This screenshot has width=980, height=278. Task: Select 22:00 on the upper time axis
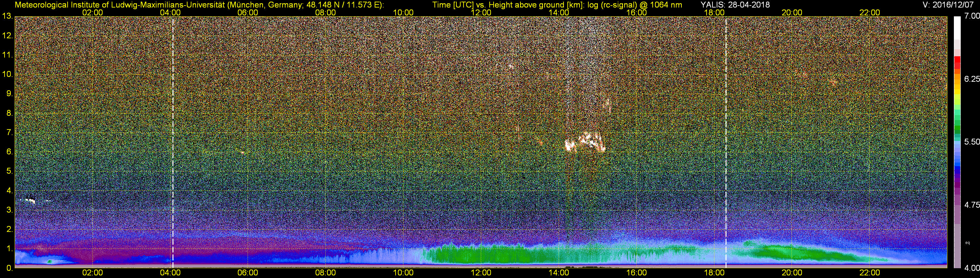pos(870,12)
